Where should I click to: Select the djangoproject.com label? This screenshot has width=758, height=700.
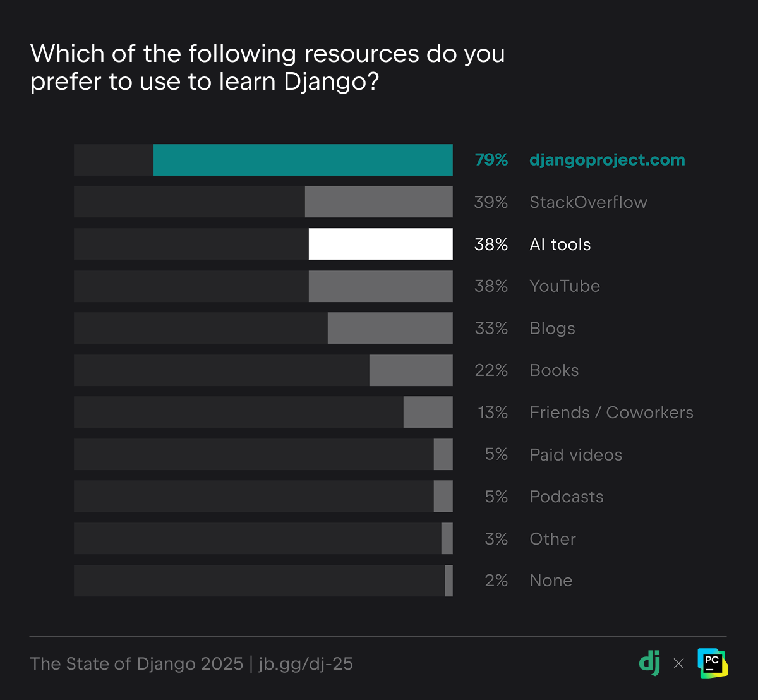606,160
